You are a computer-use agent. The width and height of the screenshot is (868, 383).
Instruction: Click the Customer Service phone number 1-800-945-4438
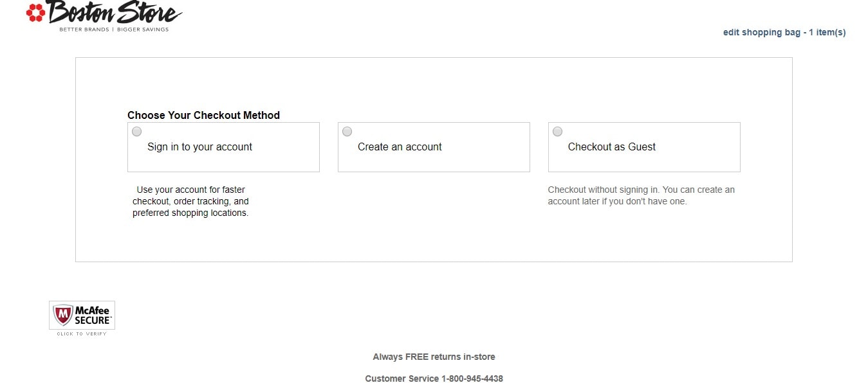tap(472, 379)
